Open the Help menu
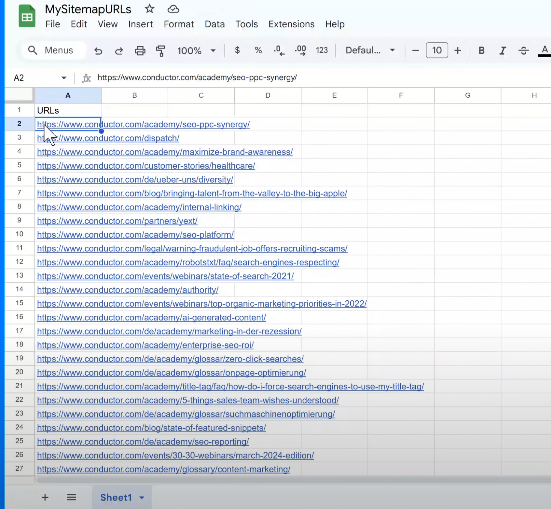The width and height of the screenshot is (551, 509). pos(335,24)
